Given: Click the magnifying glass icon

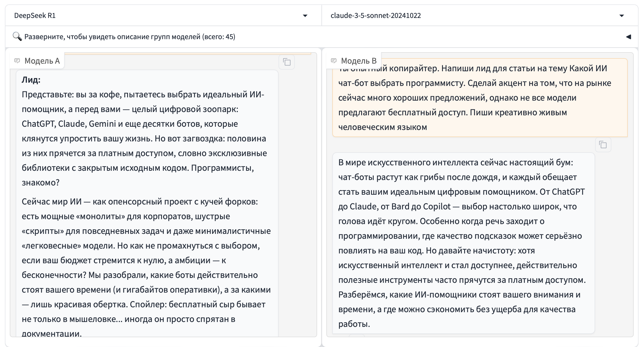Looking at the screenshot, I should tap(17, 36).
